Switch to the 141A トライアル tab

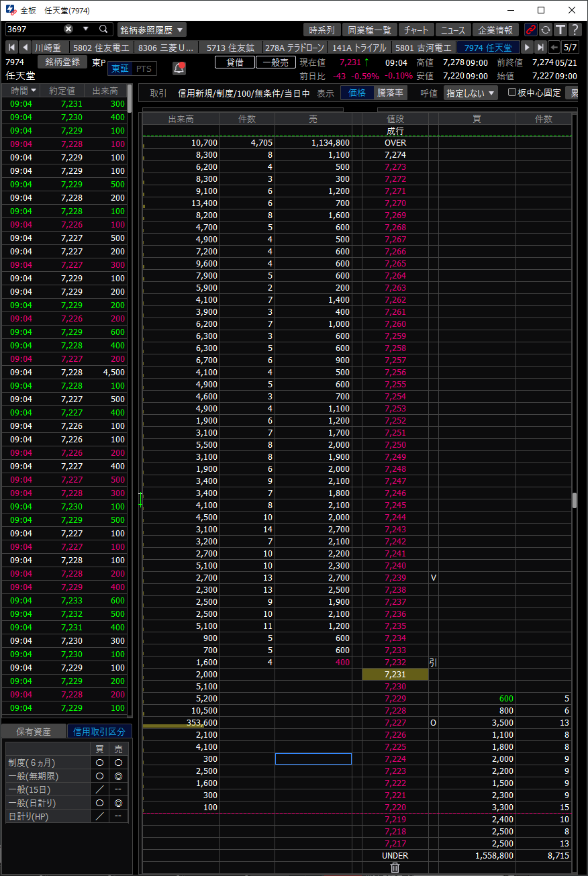click(359, 48)
